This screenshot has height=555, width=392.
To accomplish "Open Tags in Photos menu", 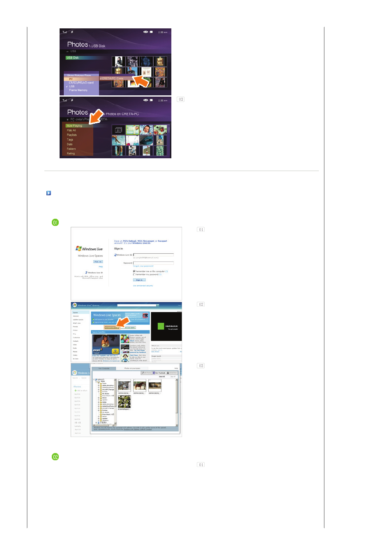I will 70,140.
